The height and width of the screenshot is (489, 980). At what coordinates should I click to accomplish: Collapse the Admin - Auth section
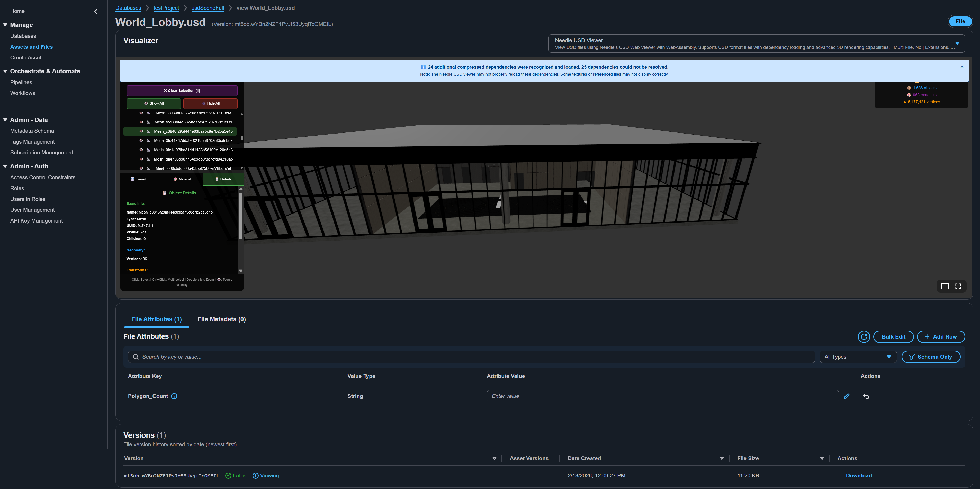[x=5, y=166]
